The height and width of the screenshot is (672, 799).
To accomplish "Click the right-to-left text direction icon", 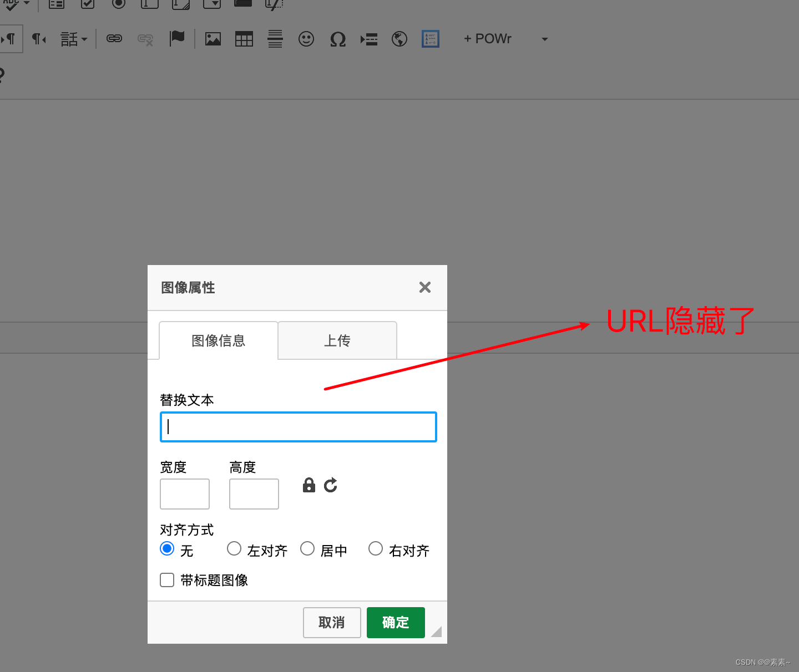I will [39, 39].
